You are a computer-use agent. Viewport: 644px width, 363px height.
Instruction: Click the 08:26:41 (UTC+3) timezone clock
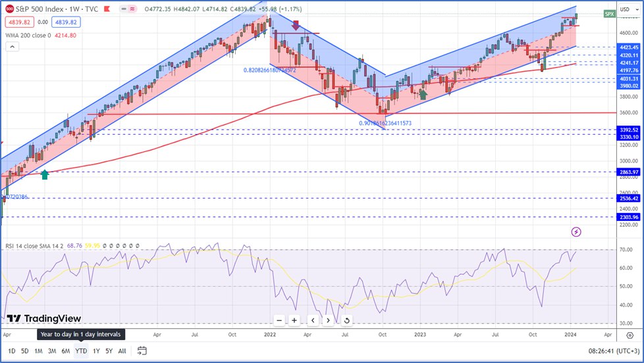[x=614, y=351]
